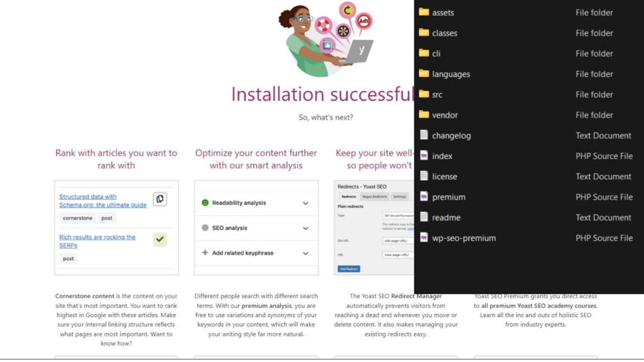Click the Add Redirect button
The width and height of the screenshot is (644, 362).
[x=349, y=269]
